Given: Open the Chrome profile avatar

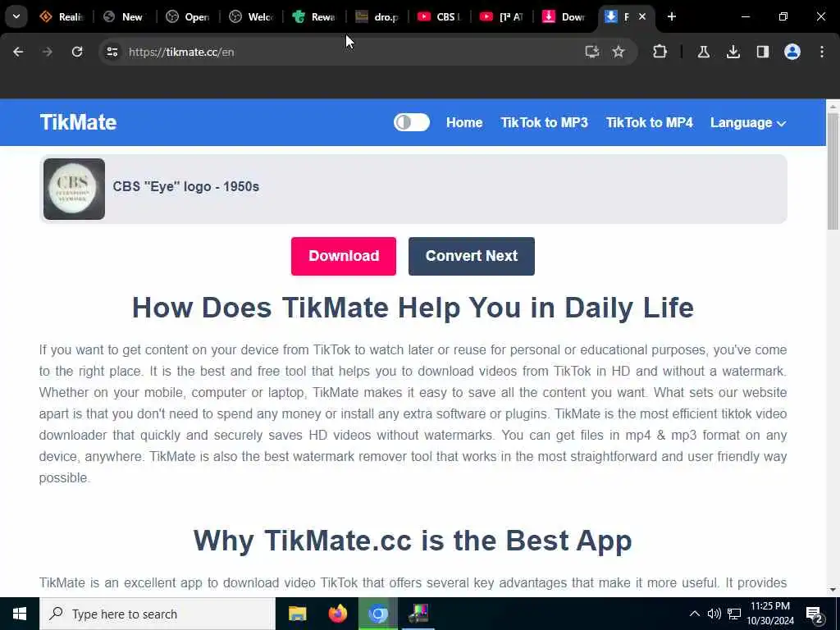Looking at the screenshot, I should (x=792, y=52).
